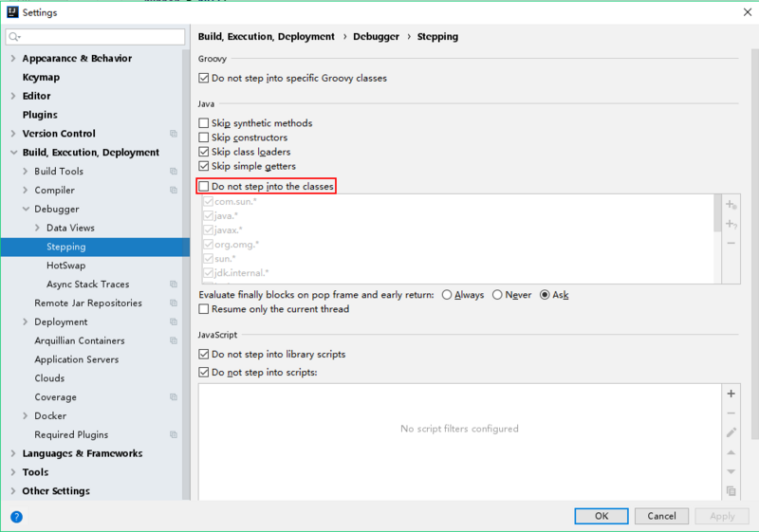759x532 pixels.
Task: Click the Apply button
Action: [722, 516]
